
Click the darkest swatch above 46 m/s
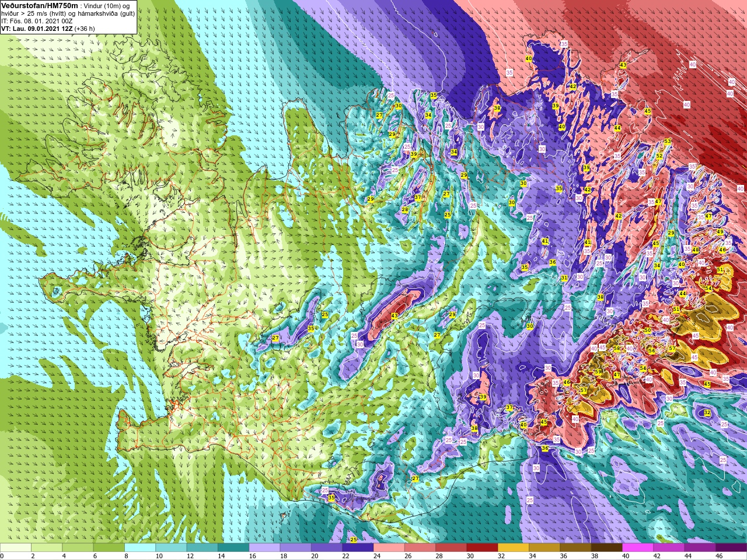tap(731, 548)
